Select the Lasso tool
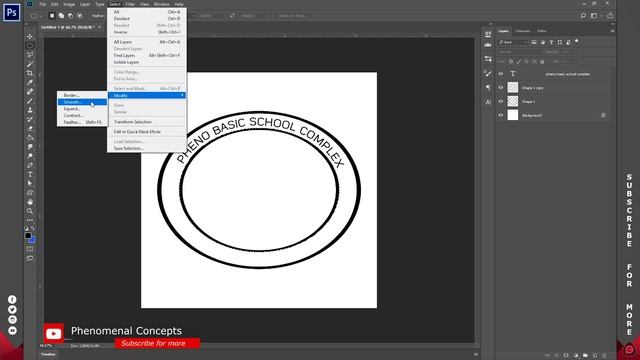Image resolution: width=640 pixels, height=360 pixels. [30, 55]
